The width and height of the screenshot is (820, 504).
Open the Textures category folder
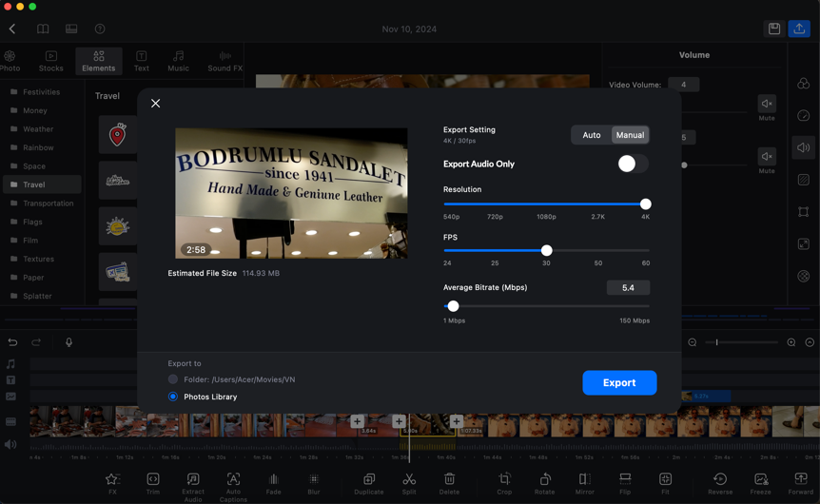click(39, 259)
